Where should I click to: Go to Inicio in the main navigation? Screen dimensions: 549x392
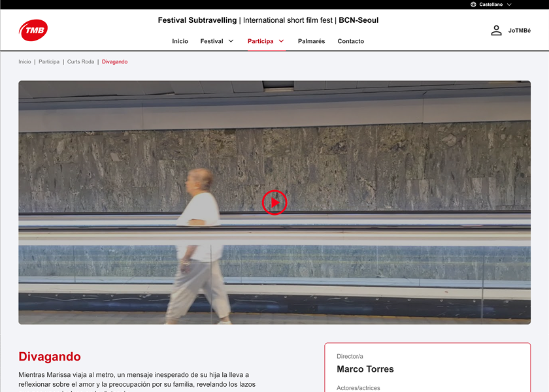(180, 41)
